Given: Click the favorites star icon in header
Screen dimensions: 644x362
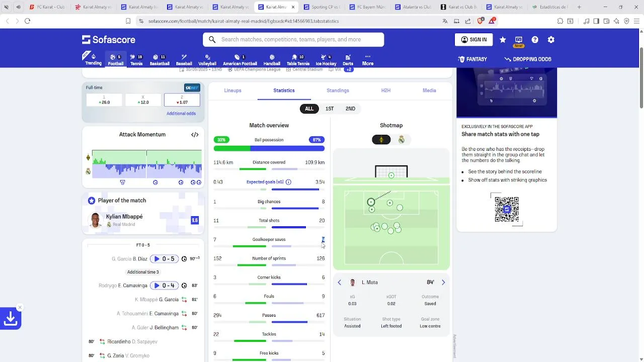Looking at the screenshot, I should (503, 40).
